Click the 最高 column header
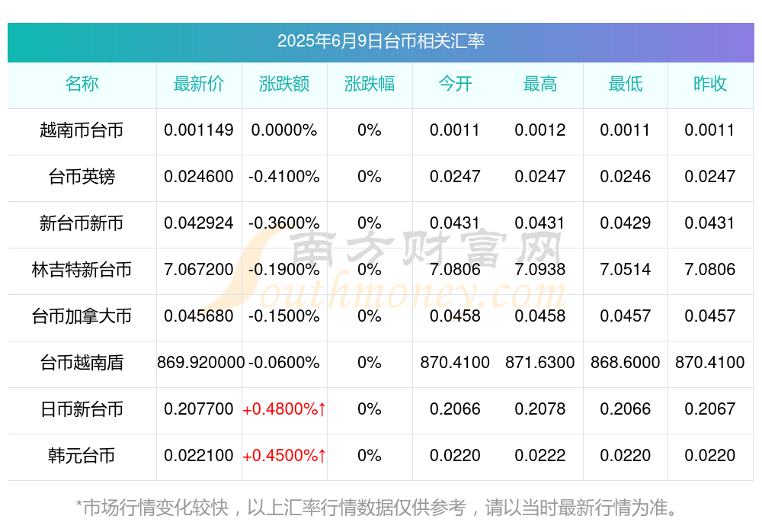 click(540, 84)
